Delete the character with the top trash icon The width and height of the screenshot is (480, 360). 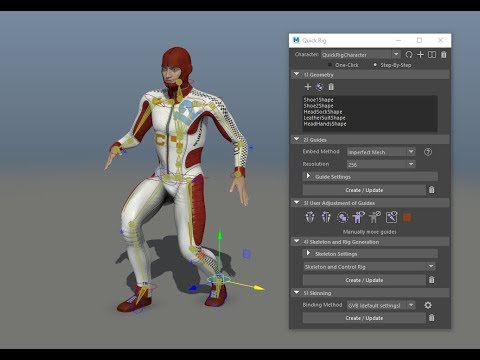click(444, 55)
